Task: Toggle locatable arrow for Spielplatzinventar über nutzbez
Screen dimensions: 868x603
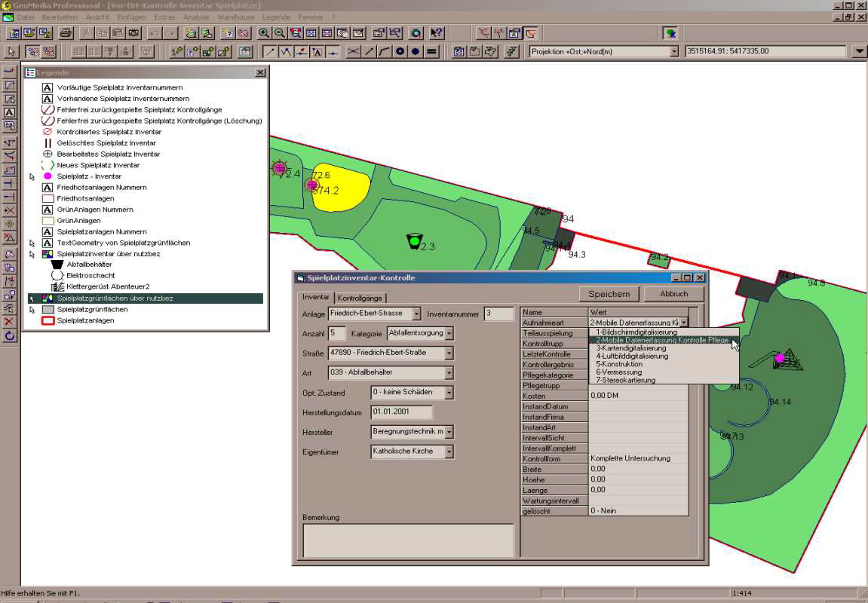Action: click(32, 254)
